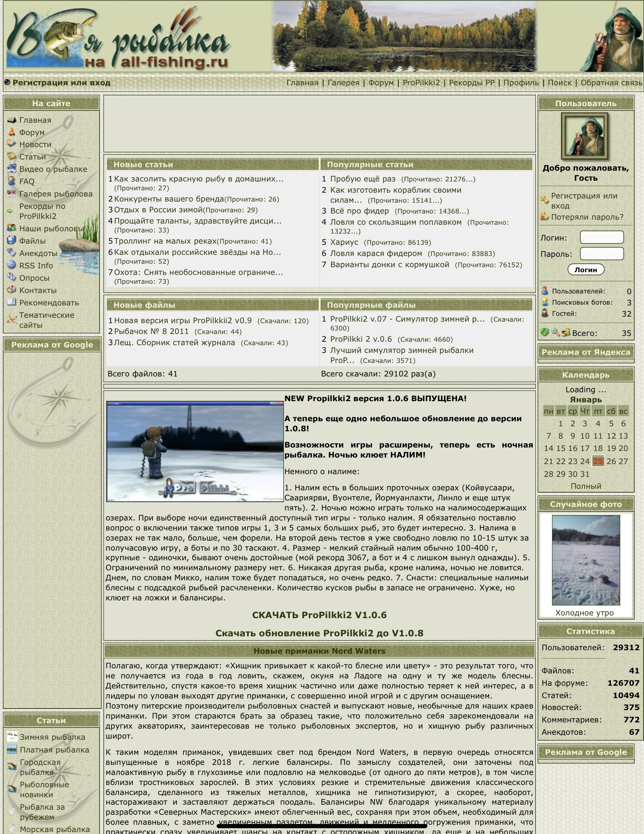Open Поиск in top navigation bar
This screenshot has height=834, width=644.
pos(560,83)
